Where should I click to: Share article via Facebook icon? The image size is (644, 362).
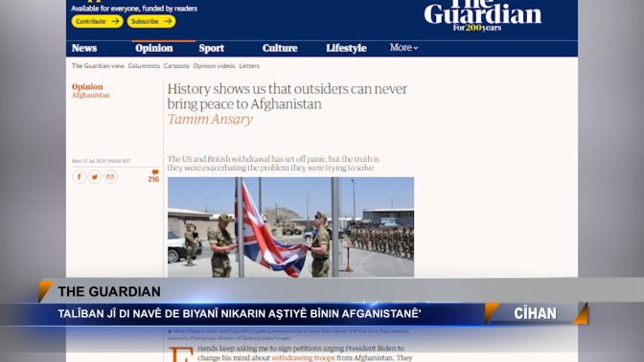coord(80,177)
